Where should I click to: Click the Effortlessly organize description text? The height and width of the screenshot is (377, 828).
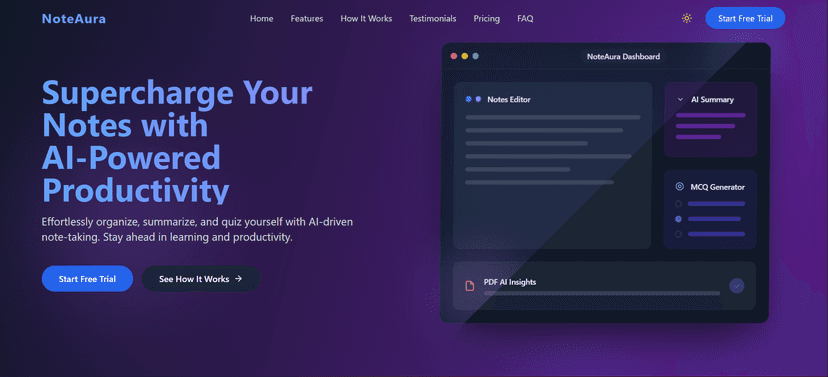pos(197,230)
